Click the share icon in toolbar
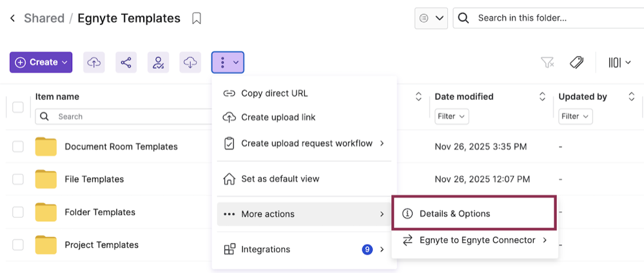 [x=126, y=62]
